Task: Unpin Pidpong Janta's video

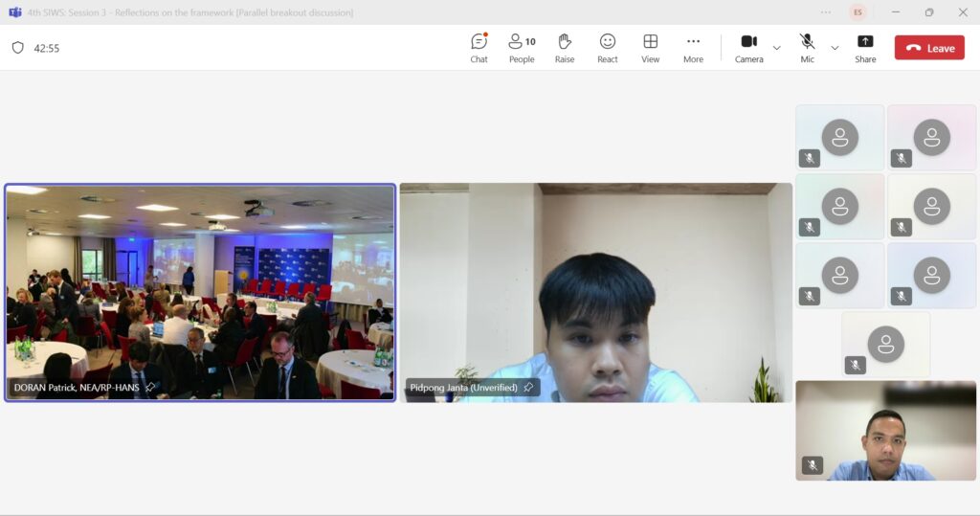Action: click(x=528, y=388)
